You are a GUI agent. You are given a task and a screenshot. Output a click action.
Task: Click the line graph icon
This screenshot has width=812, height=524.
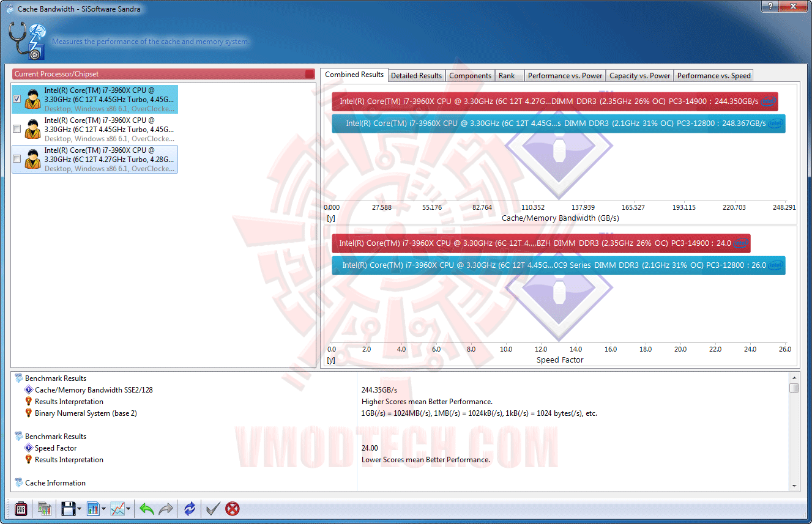coord(117,508)
